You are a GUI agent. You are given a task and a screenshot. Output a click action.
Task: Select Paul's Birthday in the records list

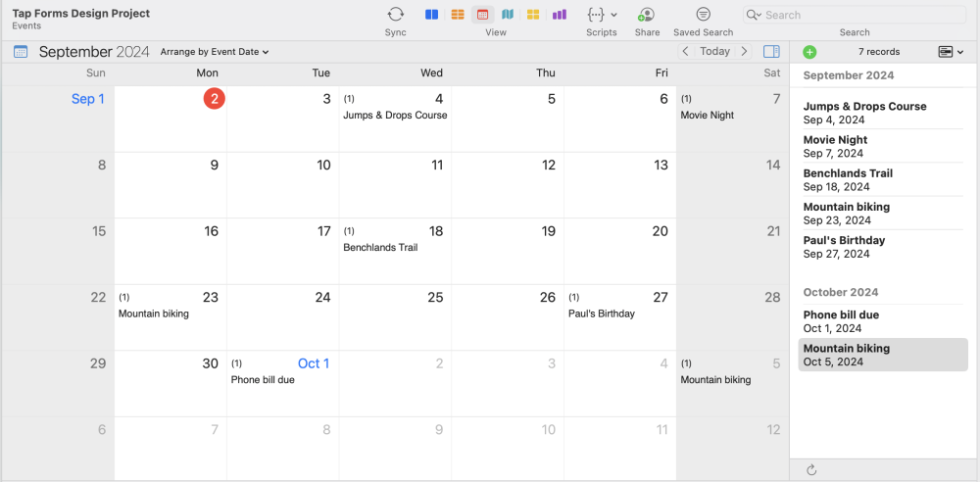[883, 247]
